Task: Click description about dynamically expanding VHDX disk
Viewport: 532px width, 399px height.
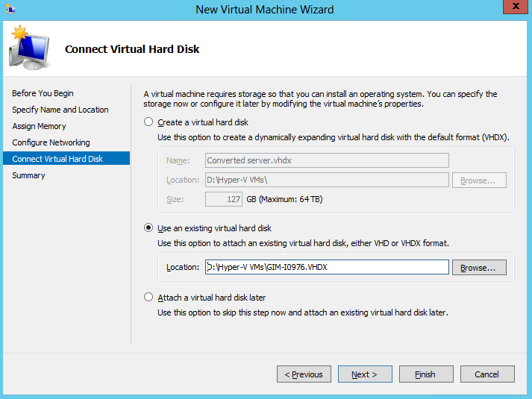Action: coord(334,137)
